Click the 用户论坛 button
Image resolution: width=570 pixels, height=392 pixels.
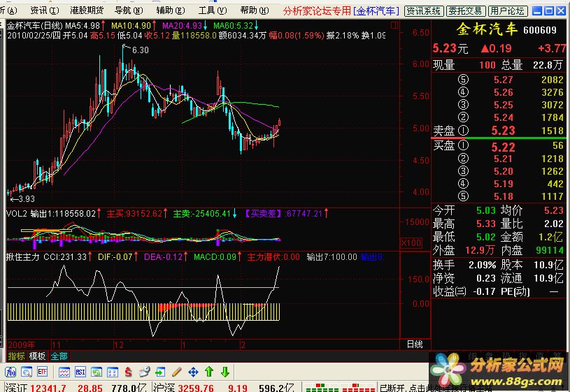508,11
